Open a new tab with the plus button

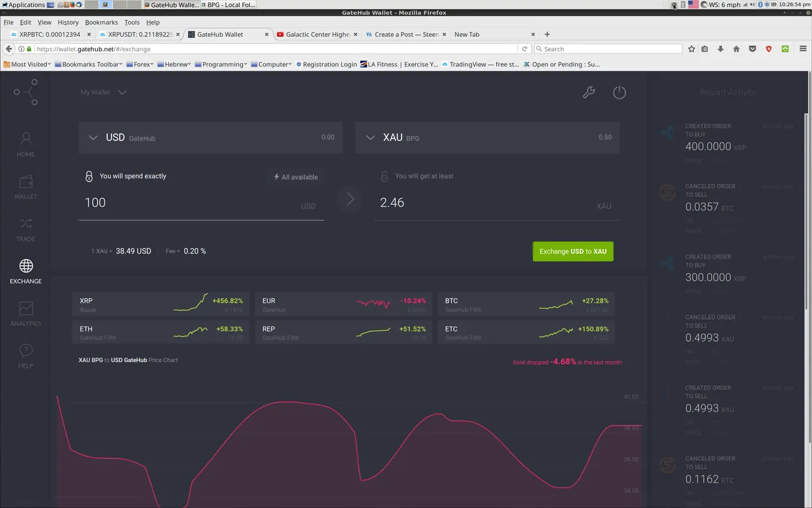[x=547, y=34]
